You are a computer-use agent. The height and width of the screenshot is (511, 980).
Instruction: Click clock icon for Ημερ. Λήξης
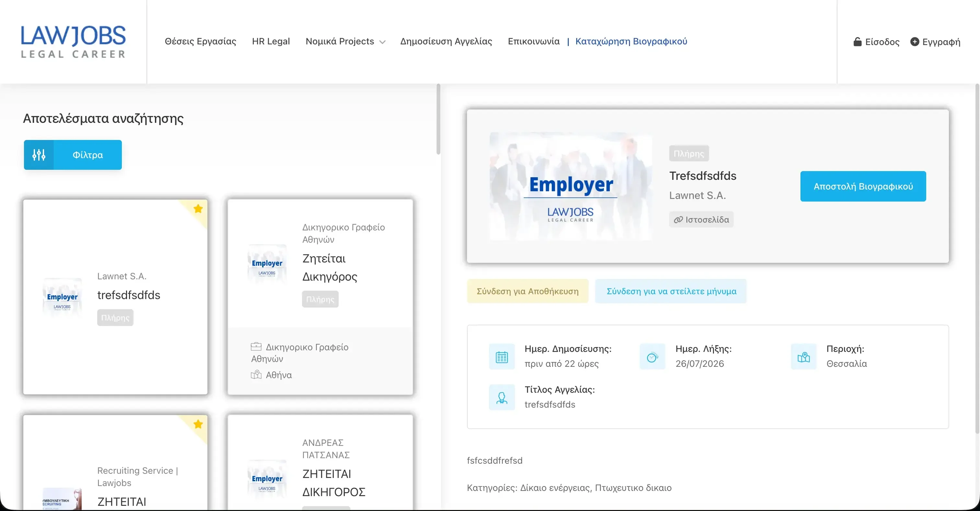click(x=652, y=357)
